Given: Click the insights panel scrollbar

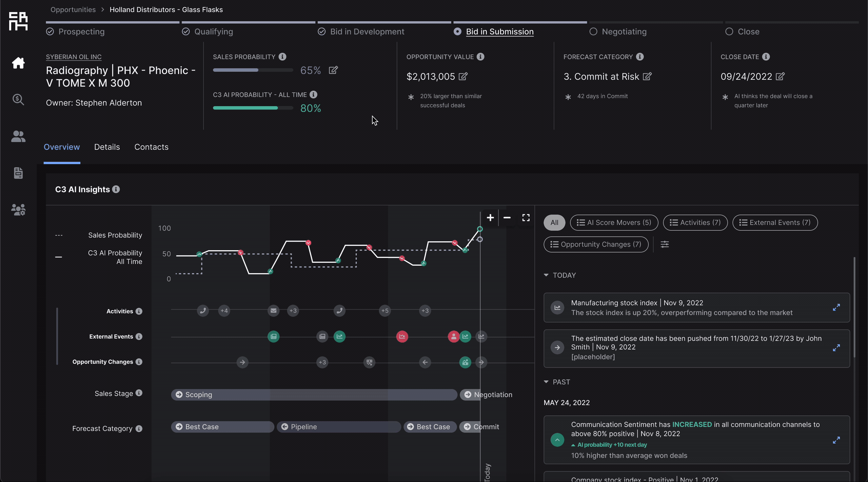Looking at the screenshot, I should (x=854, y=307).
